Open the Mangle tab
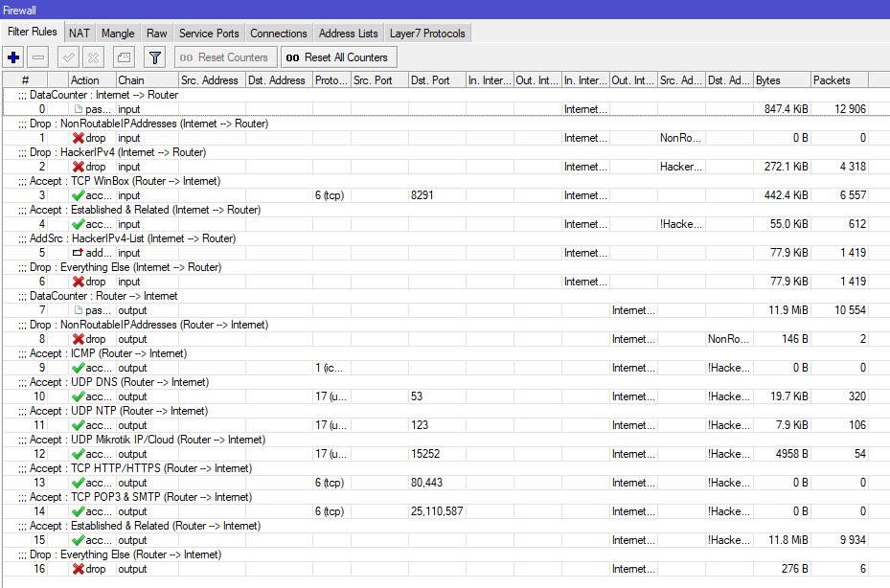This screenshot has width=890, height=588. [118, 34]
